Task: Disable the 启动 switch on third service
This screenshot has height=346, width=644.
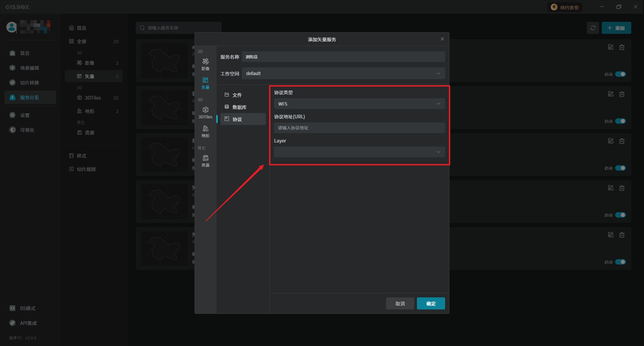Action: pyautogui.click(x=620, y=168)
